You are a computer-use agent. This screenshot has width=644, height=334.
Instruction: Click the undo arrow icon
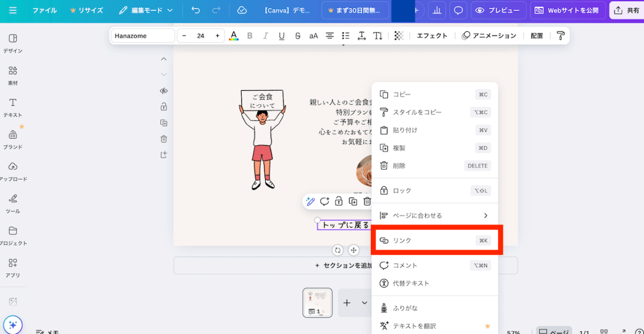[196, 10]
